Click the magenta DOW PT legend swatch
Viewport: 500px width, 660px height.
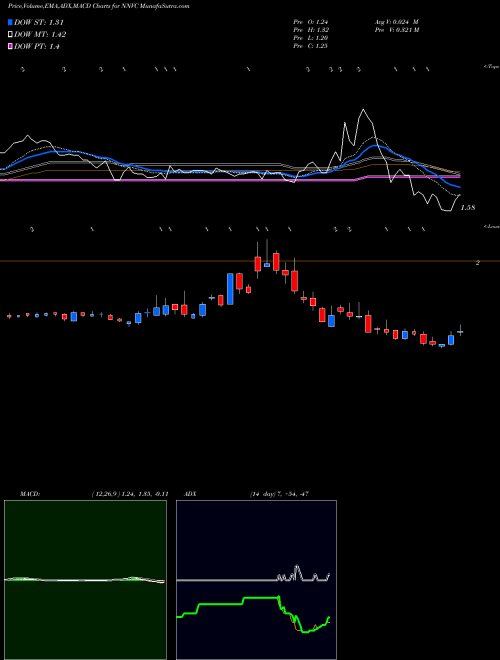tap(10, 47)
